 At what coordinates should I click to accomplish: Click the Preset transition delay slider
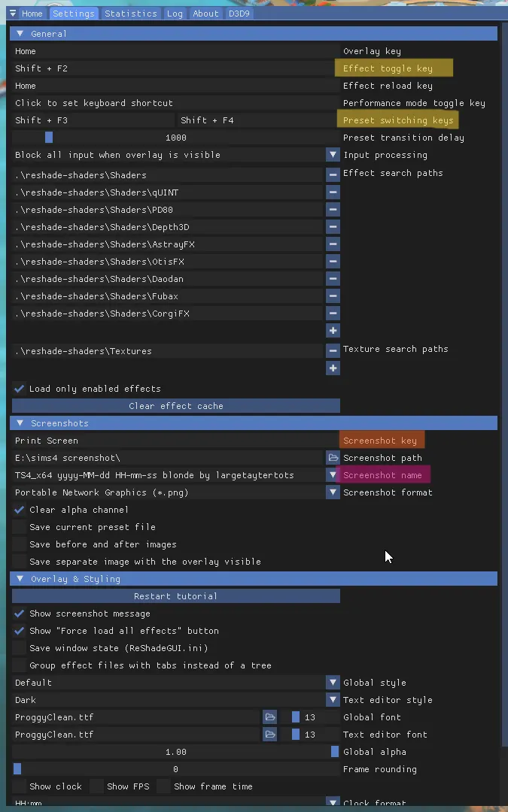(x=176, y=138)
